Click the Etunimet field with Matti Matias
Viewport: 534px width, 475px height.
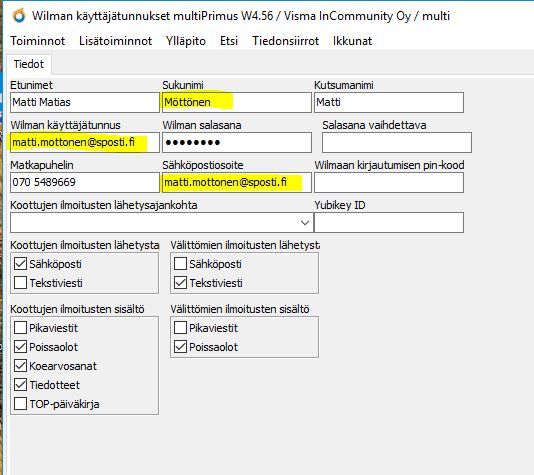point(85,102)
